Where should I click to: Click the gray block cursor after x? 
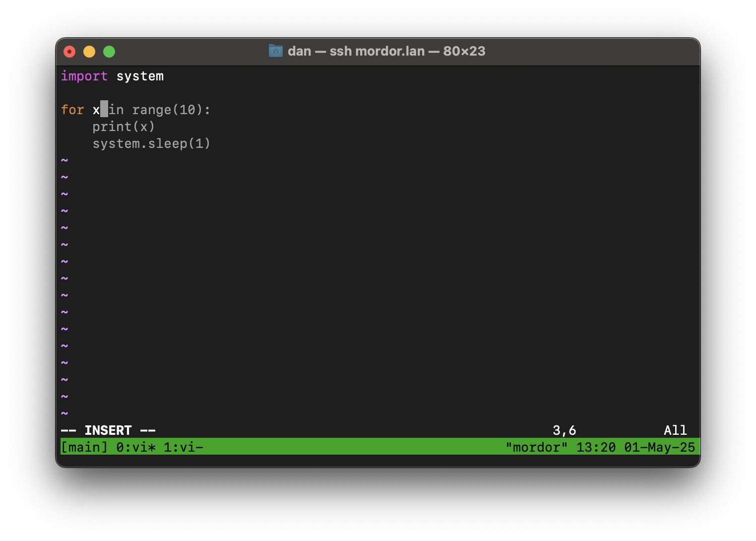(x=104, y=109)
